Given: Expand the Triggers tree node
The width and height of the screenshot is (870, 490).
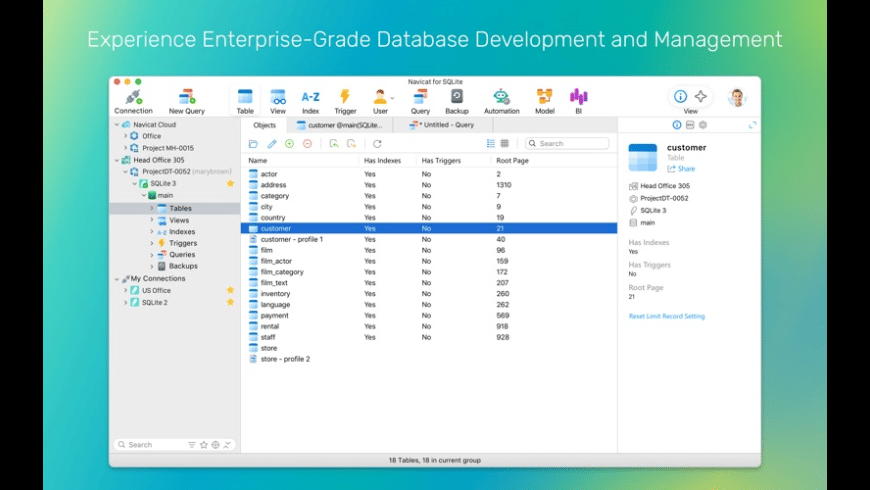Looking at the screenshot, I should pyautogui.click(x=151, y=243).
